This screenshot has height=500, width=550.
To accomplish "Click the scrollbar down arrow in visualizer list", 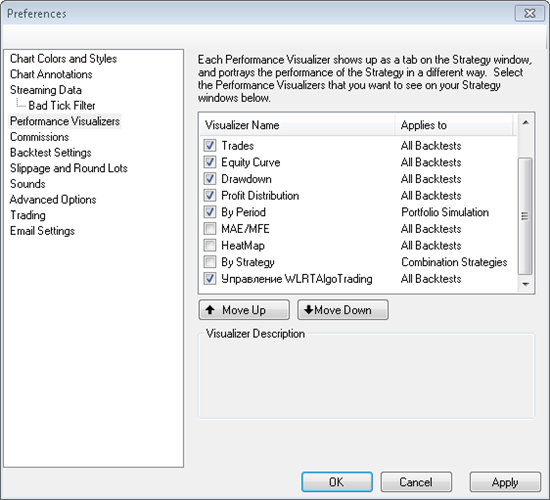I will pos(525,284).
